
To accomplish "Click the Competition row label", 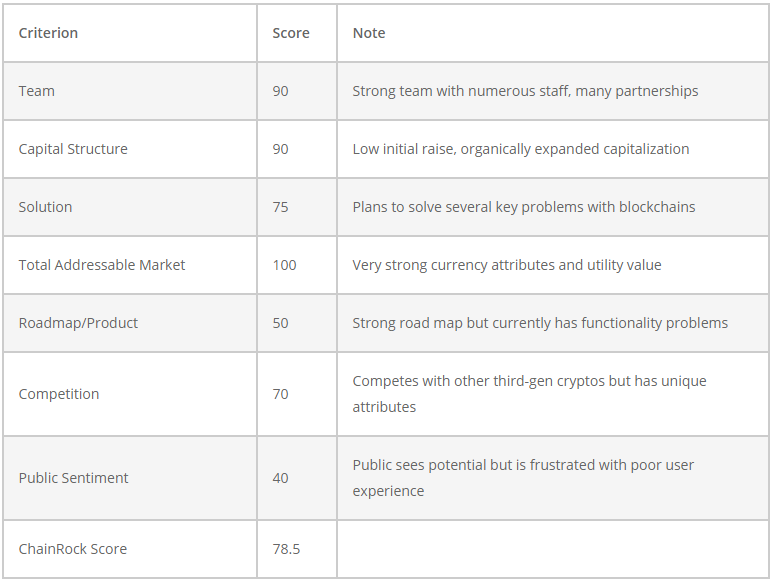I will click(58, 394).
